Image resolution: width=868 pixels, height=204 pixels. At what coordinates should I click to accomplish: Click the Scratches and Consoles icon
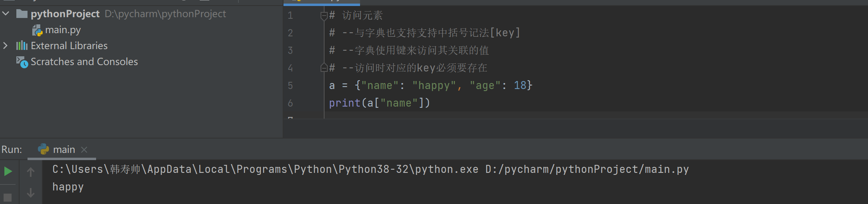click(x=22, y=62)
